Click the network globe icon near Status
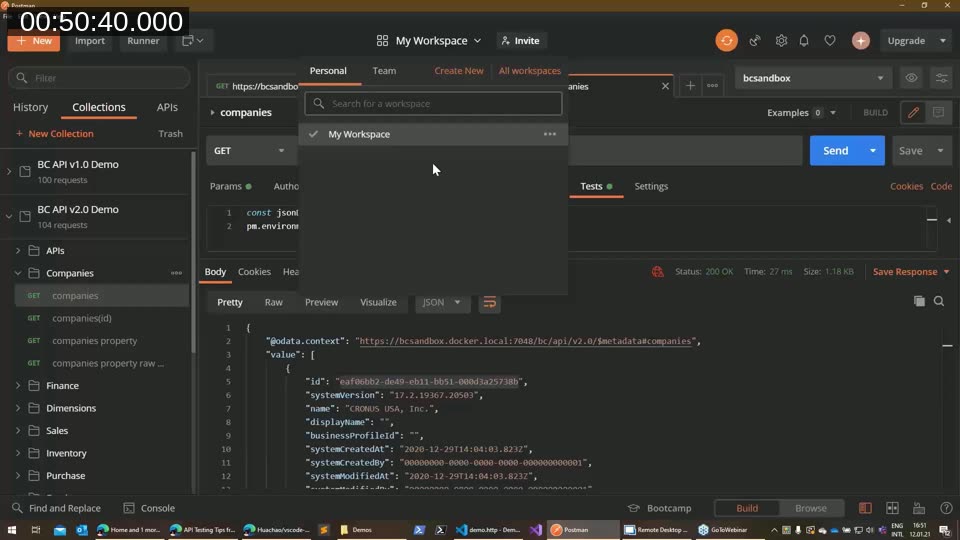 pyautogui.click(x=658, y=272)
